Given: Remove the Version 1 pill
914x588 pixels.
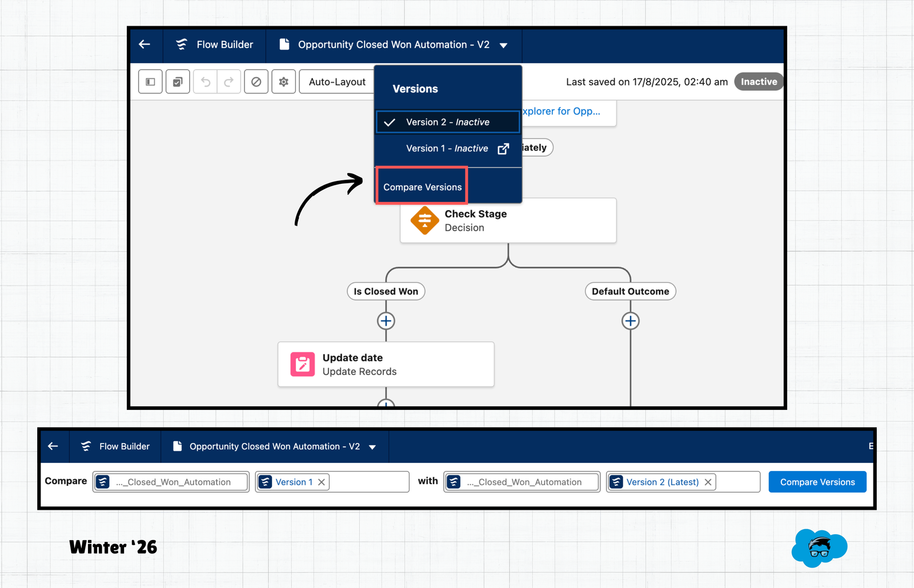Looking at the screenshot, I should point(322,482).
